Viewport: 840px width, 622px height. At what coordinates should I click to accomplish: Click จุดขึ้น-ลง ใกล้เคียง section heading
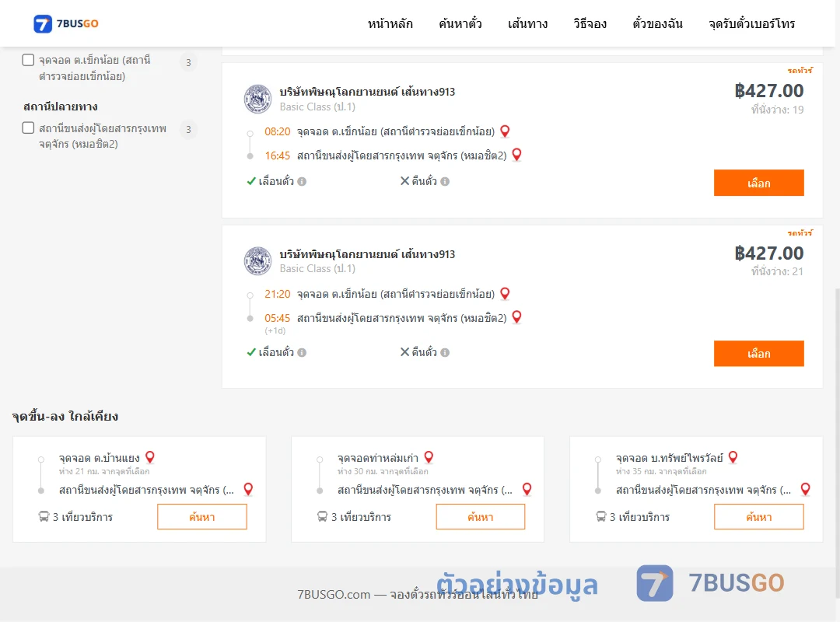click(x=65, y=416)
